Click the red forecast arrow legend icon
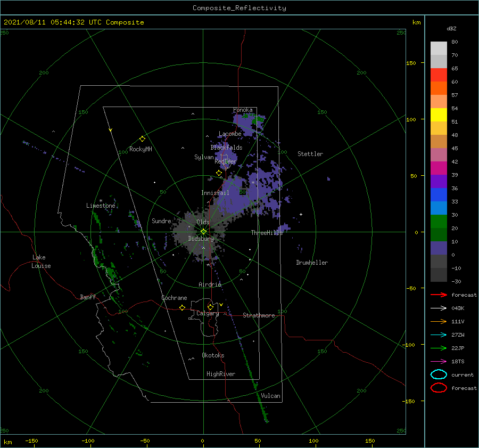Image resolution: width=479 pixels, height=448 pixels. tap(439, 295)
